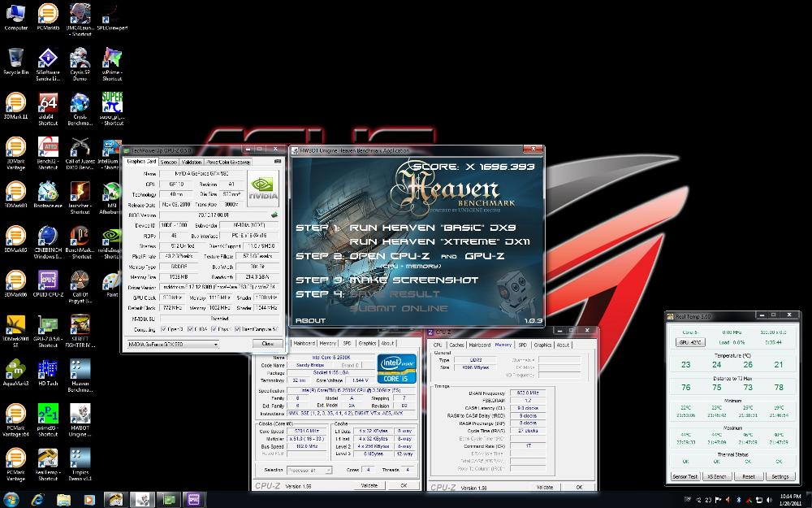
Task: Click the Reset button in Real Temp
Action: [749, 476]
